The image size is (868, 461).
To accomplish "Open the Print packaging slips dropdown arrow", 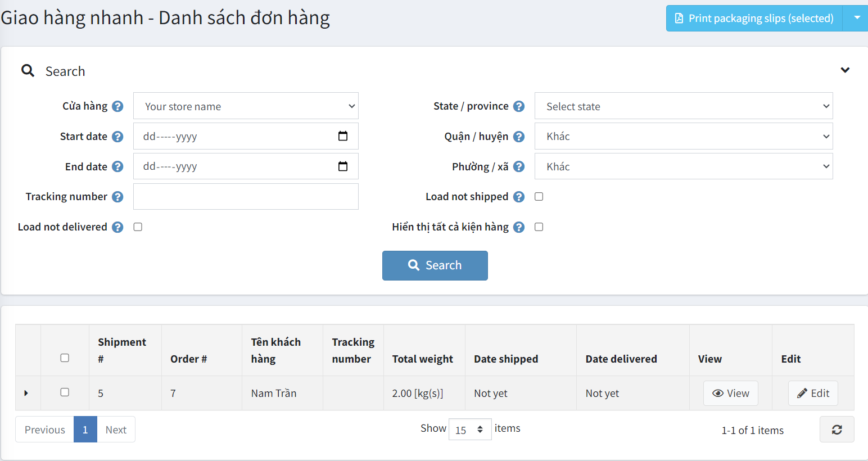I will coord(857,18).
